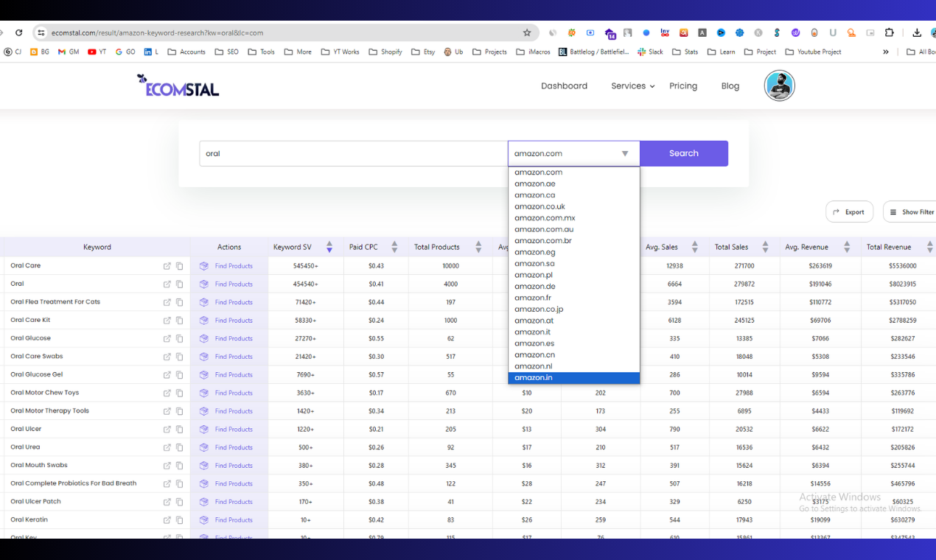Choose amazon.de in the marketplace list
Screen dimensions: 936x560
click(x=573, y=287)
